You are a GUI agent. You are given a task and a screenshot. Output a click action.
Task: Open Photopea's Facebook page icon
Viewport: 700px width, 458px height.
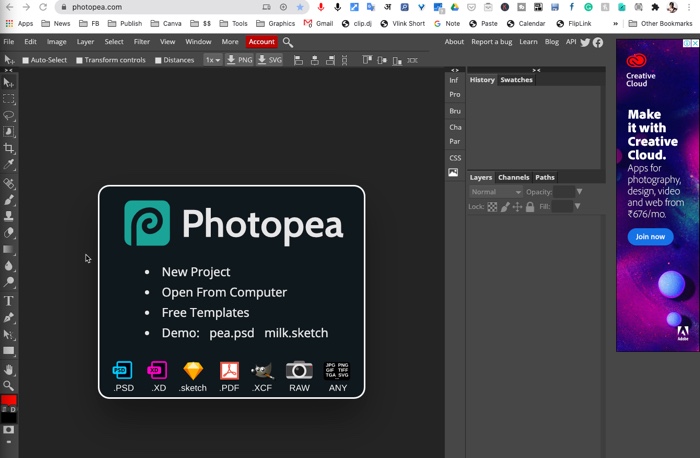coord(598,42)
